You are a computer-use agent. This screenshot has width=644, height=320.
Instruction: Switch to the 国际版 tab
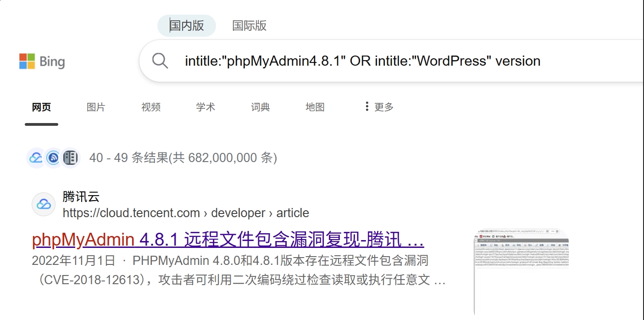pyautogui.click(x=249, y=25)
